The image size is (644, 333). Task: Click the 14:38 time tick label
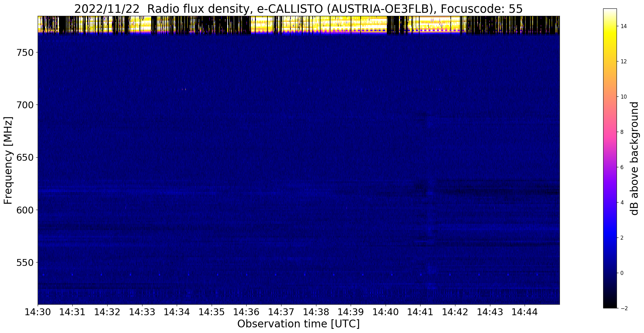click(316, 312)
